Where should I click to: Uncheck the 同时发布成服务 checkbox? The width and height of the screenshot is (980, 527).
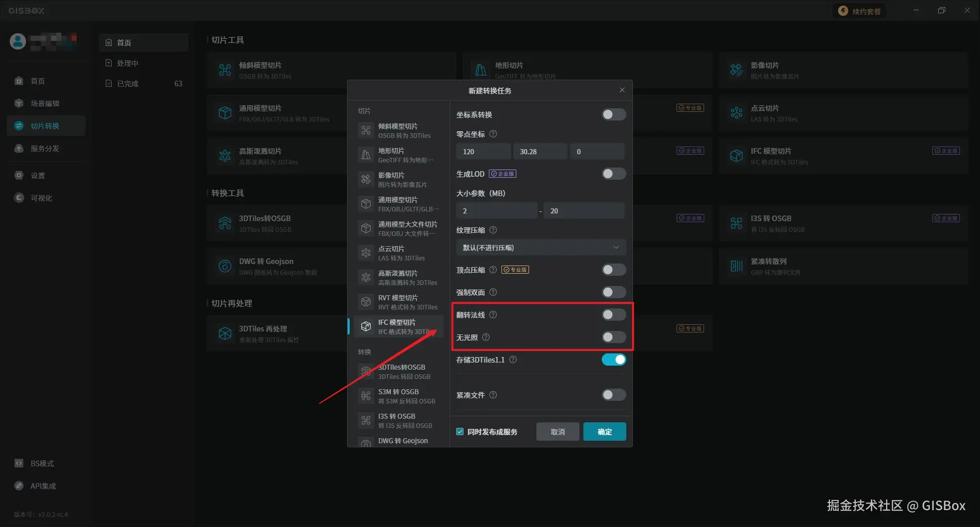pos(460,432)
